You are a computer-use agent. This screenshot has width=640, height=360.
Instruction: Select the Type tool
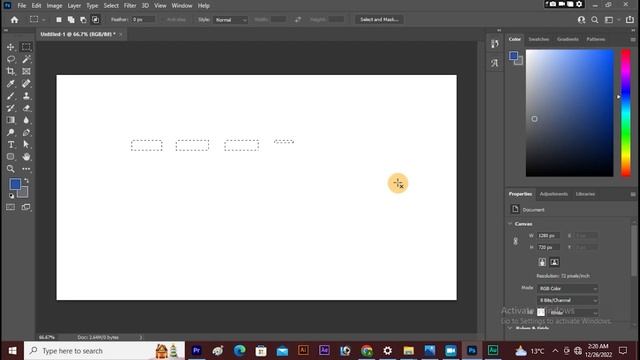tap(11, 144)
